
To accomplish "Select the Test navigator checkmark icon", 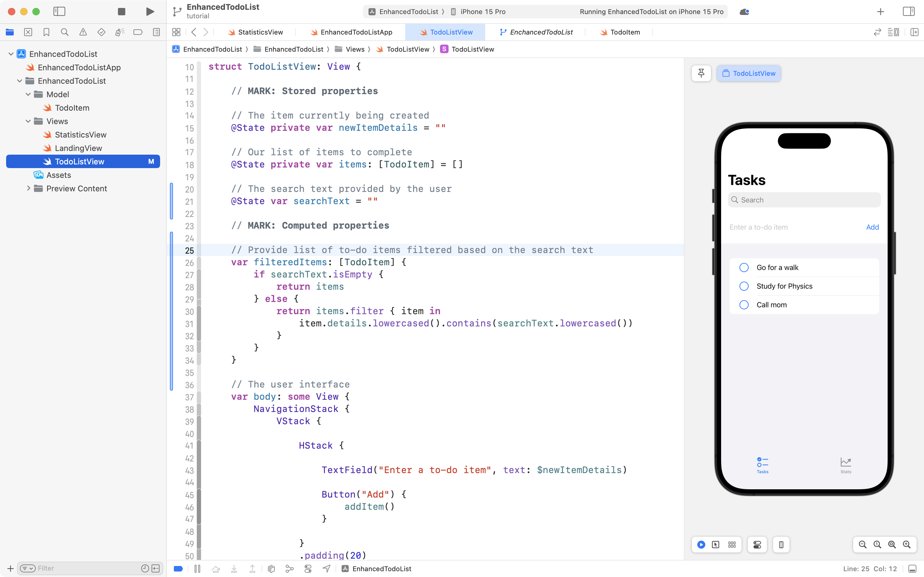I will 101,32.
